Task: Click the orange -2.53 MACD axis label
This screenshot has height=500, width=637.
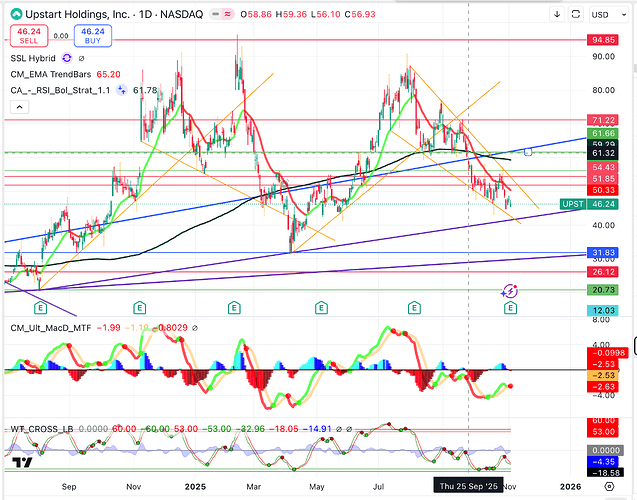Action: point(603,375)
